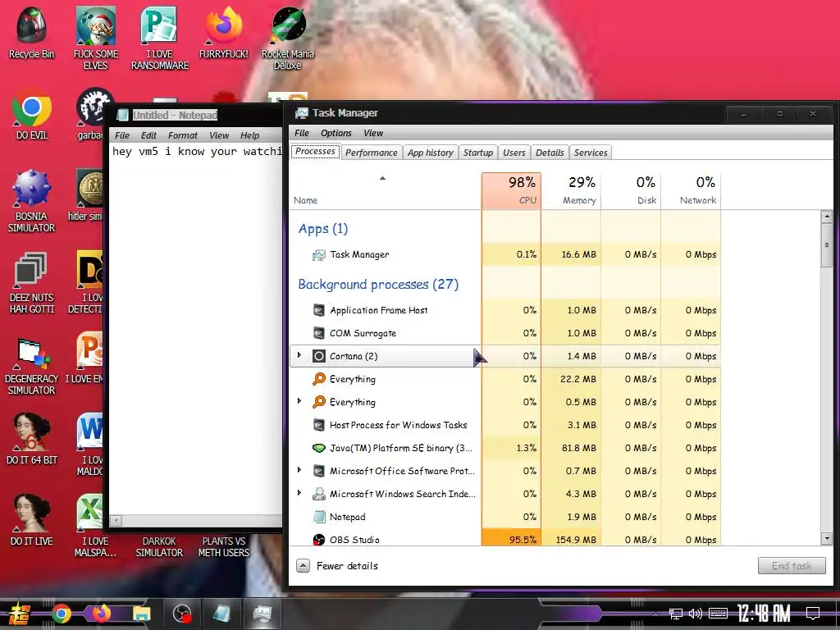Launch Rocket Mania Deluxe from desktop
Image resolution: width=840 pixels, height=630 pixels.
[288, 38]
